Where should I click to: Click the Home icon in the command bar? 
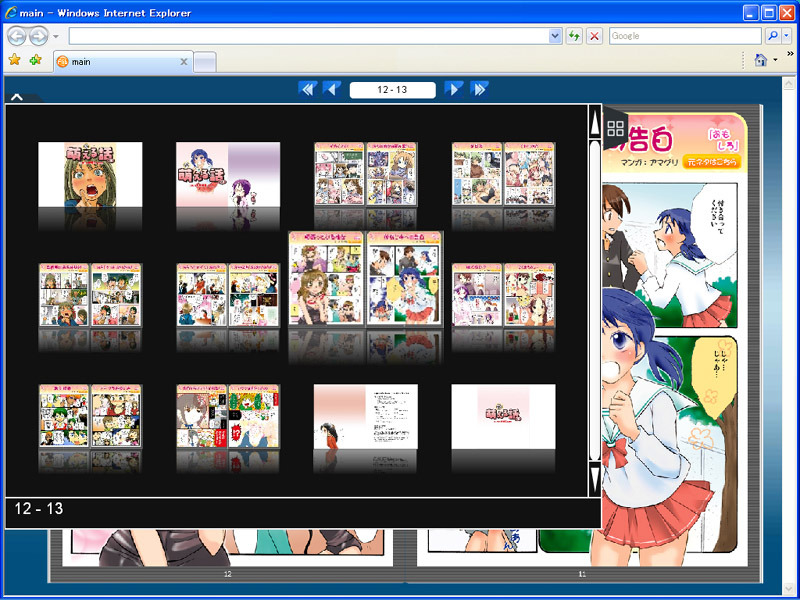tap(761, 60)
